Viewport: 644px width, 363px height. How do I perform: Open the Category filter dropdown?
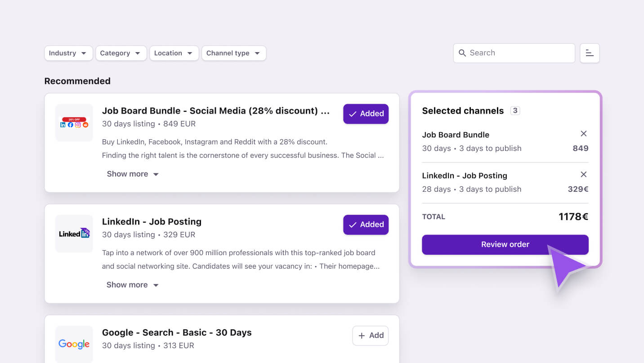coord(121,53)
